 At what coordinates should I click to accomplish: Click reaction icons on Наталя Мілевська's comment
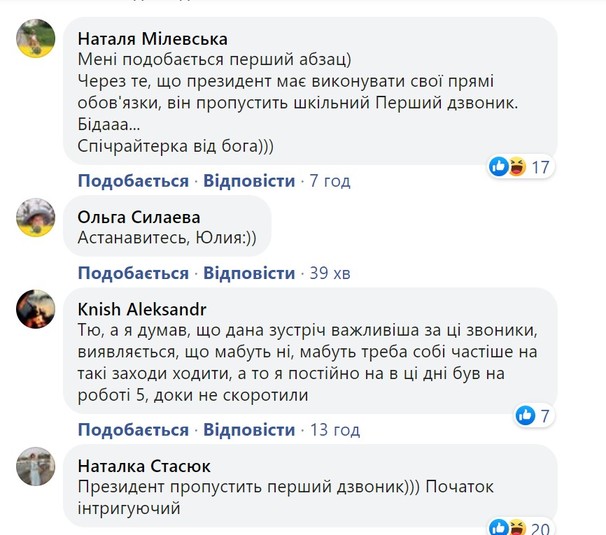click(508, 167)
